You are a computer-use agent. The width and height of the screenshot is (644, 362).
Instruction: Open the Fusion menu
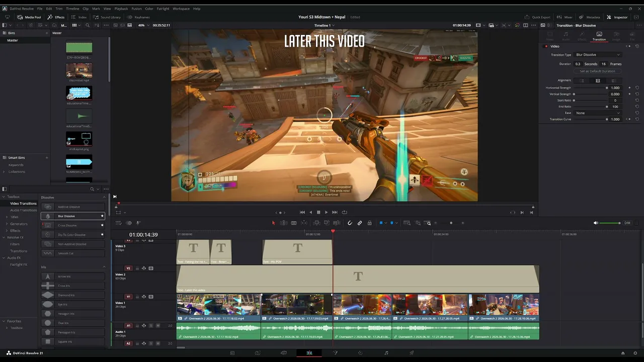(x=136, y=9)
